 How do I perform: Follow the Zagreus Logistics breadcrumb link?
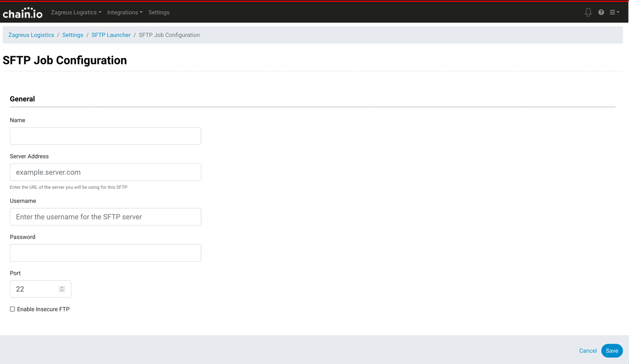pyautogui.click(x=31, y=35)
